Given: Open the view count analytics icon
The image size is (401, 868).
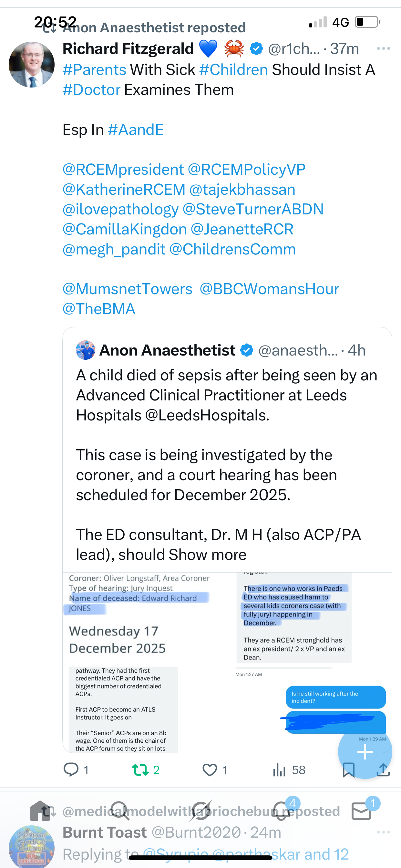Looking at the screenshot, I should click(x=279, y=770).
